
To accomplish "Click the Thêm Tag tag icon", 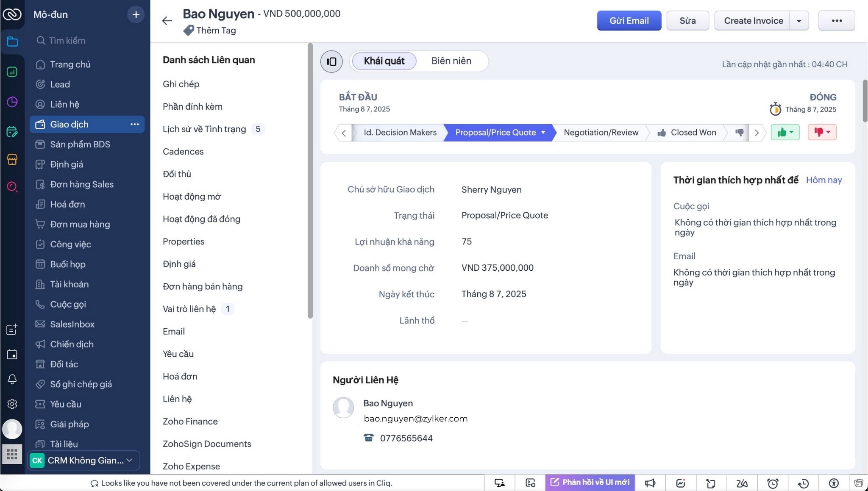I will click(x=189, y=31).
